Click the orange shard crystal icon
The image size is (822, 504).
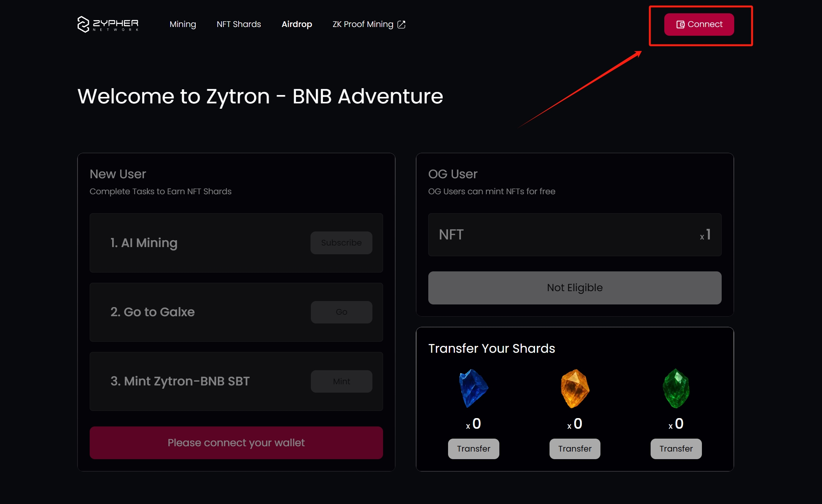575,388
